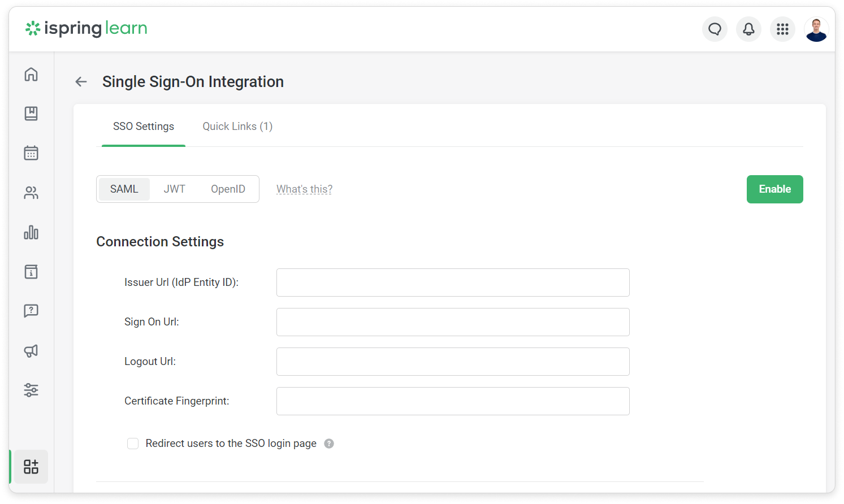This screenshot has height=504, width=844.
Task: Open the Home icon in sidebar
Action: (31, 75)
